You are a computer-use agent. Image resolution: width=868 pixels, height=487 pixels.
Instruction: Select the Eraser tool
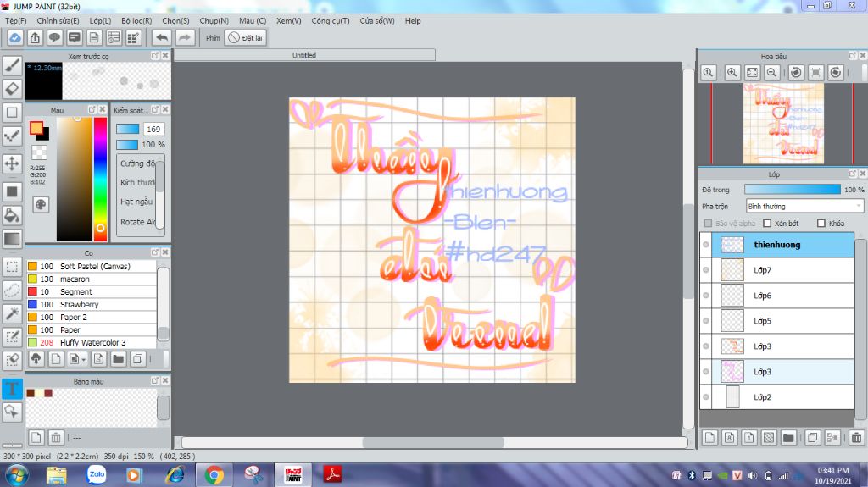[12, 89]
